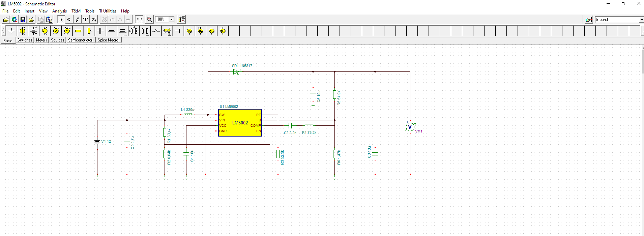Open the Help menu

(125, 11)
